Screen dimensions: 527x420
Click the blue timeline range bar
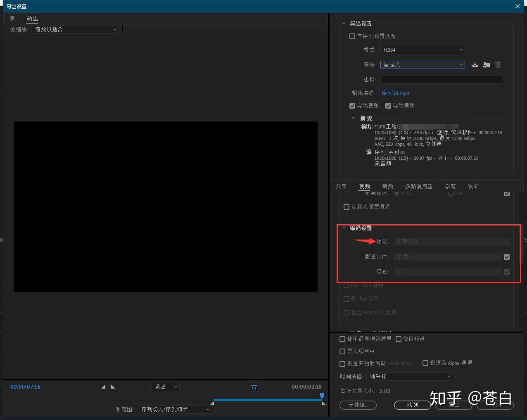(x=268, y=400)
